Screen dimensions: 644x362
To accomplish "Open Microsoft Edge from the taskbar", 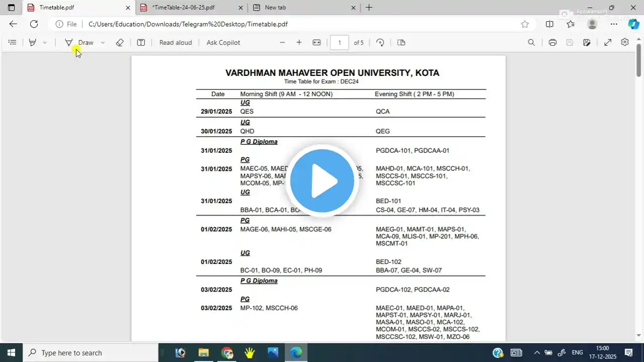I will (296, 352).
